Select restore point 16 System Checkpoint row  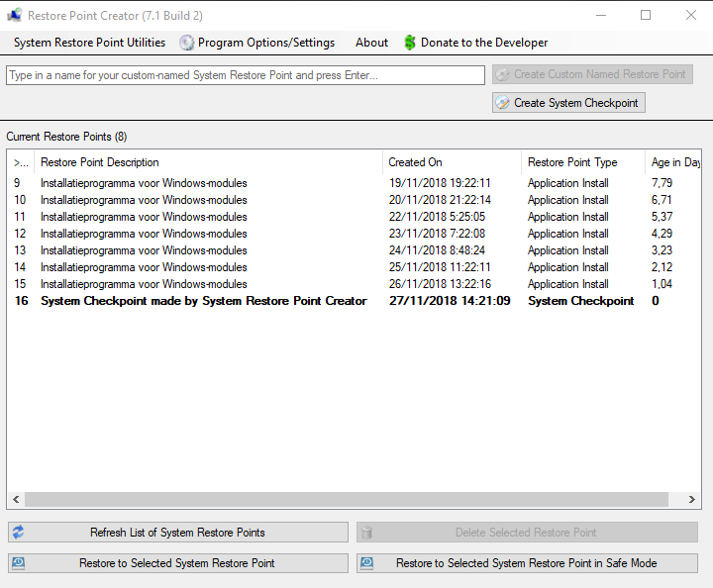tap(203, 301)
